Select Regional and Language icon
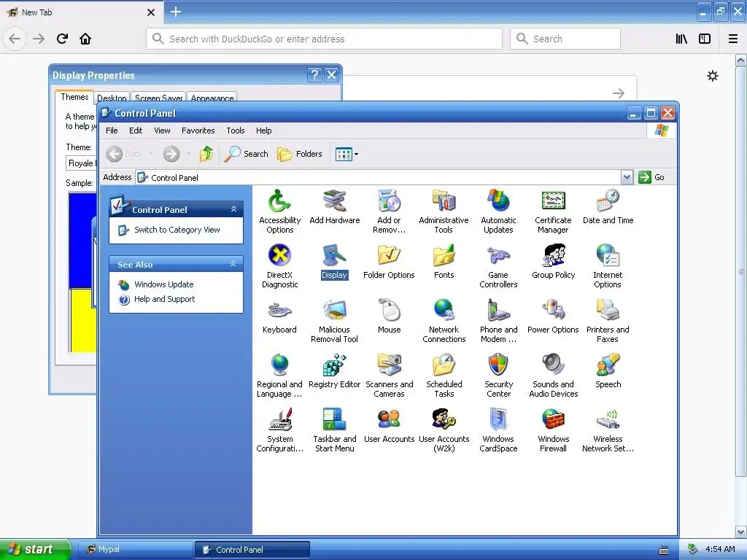The image size is (747, 560). click(279, 376)
